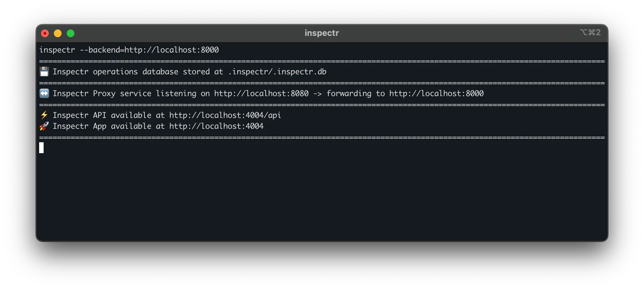644x289 pixels.
Task: Click the floppy disk database icon
Action: (x=44, y=71)
